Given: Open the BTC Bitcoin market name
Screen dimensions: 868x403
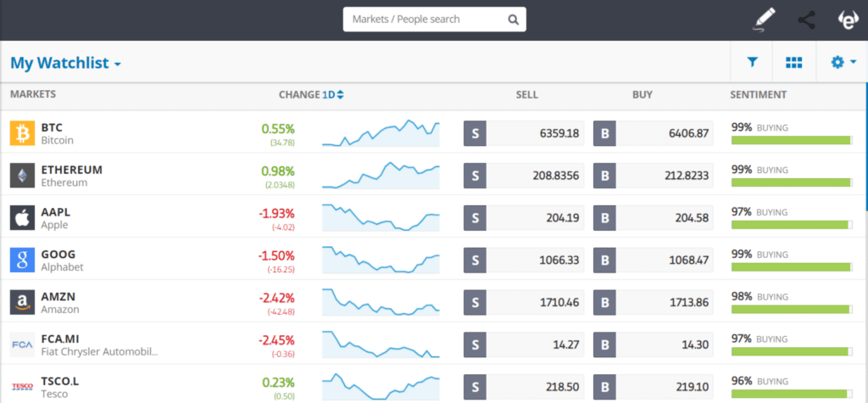Looking at the screenshot, I should click(x=57, y=133).
